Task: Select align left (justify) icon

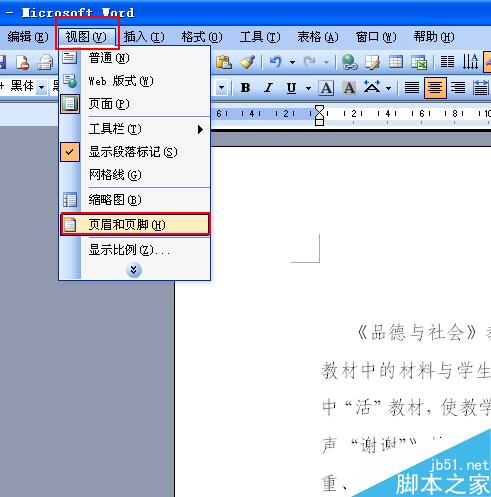Action: pos(412,88)
